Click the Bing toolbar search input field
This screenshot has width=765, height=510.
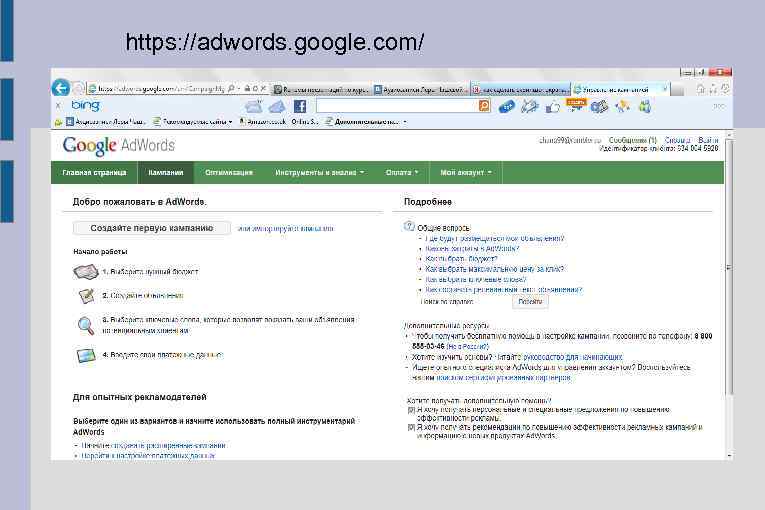coord(397,106)
